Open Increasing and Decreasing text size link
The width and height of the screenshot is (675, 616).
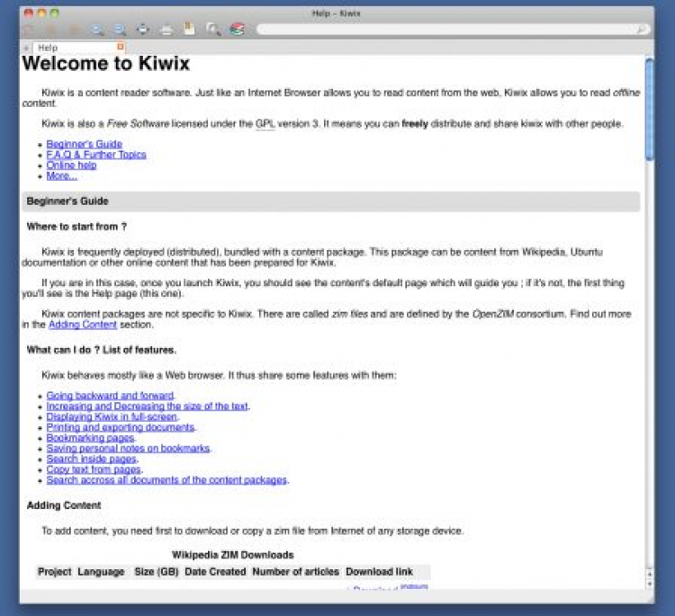(x=148, y=406)
